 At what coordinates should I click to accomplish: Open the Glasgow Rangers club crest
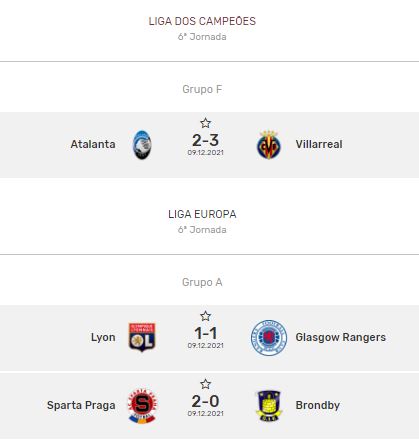coord(269,338)
